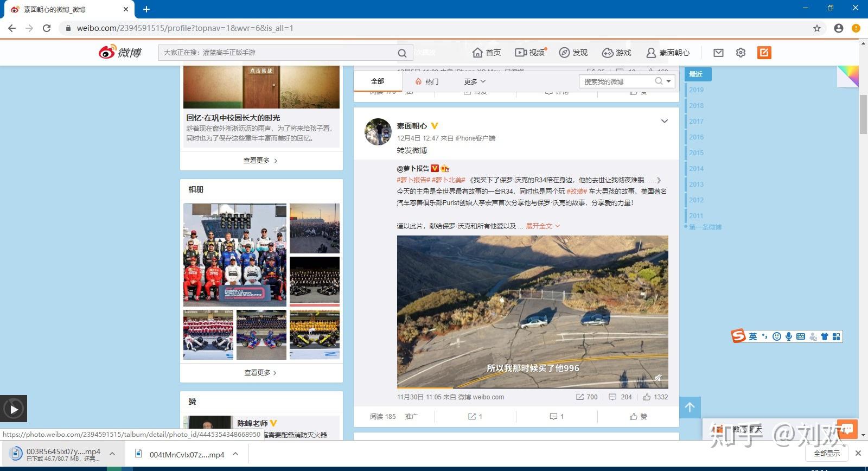
Task: Click the orange compose post icon
Action: click(764, 53)
